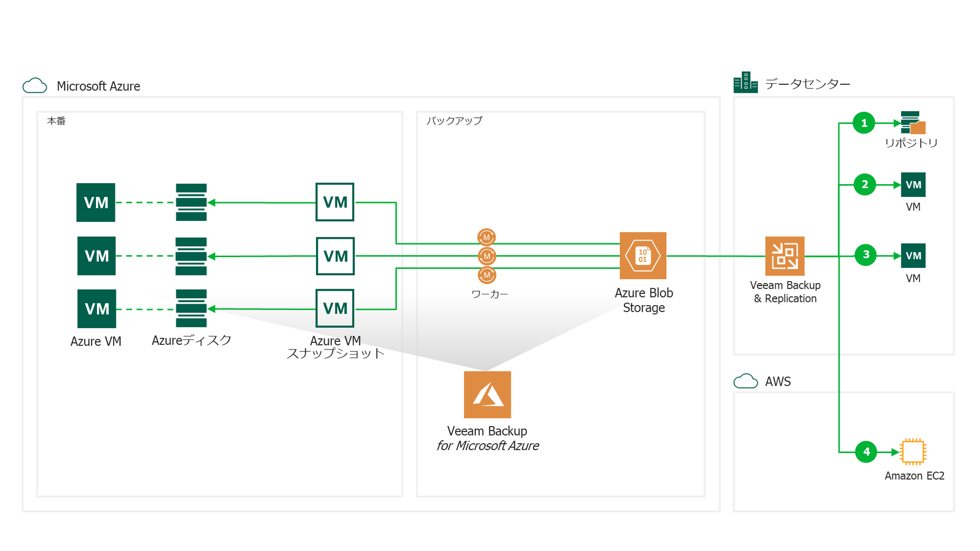Click the green circle numbered 1
Image resolution: width=980 pixels, height=551 pixels.
[x=864, y=123]
